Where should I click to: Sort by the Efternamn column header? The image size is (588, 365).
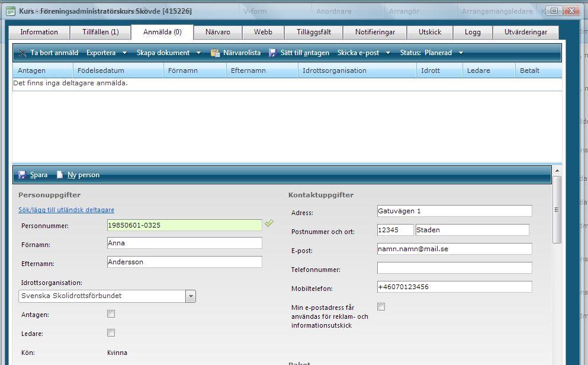pyautogui.click(x=262, y=71)
